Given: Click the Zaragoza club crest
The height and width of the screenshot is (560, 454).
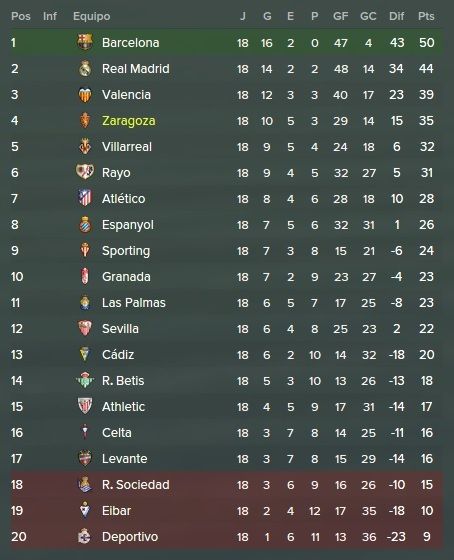Looking at the screenshot, I should tap(85, 121).
